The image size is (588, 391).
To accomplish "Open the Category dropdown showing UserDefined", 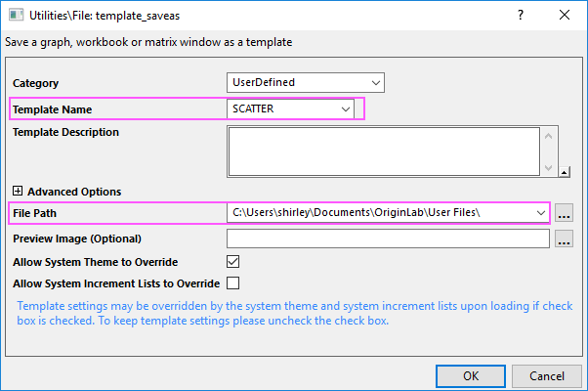I will [375, 83].
